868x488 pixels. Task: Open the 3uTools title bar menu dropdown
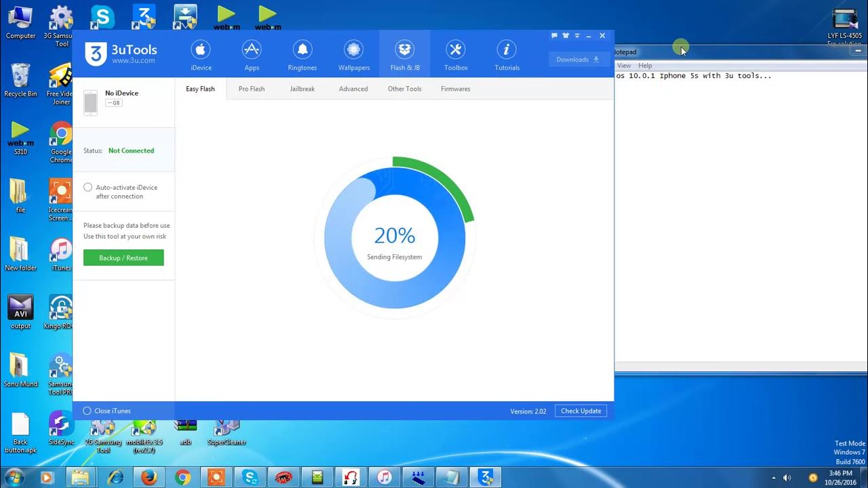tap(577, 36)
